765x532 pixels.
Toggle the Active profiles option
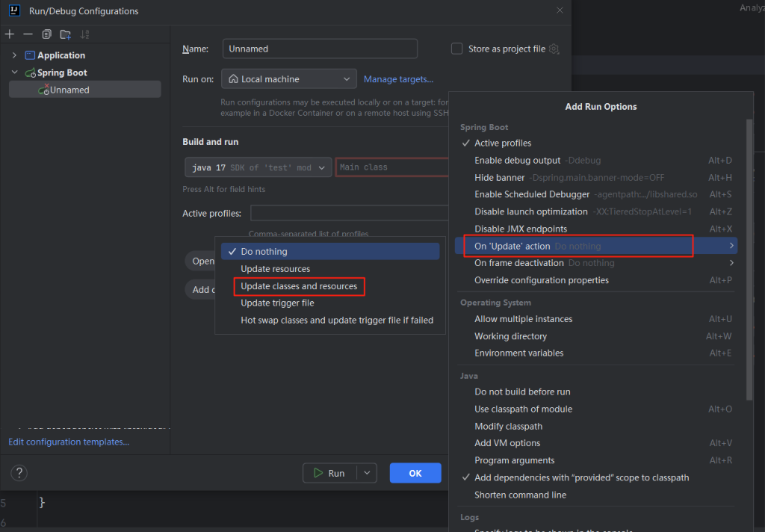pyautogui.click(x=597, y=143)
